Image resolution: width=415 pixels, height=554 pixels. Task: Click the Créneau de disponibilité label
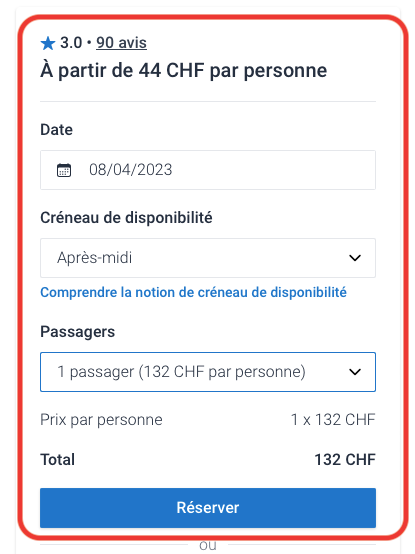tap(126, 218)
